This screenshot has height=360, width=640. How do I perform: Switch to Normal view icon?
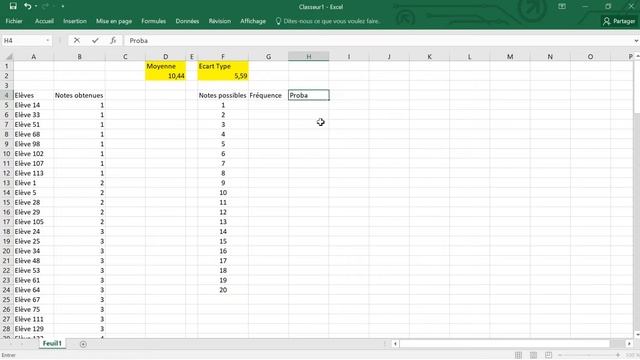(518, 355)
